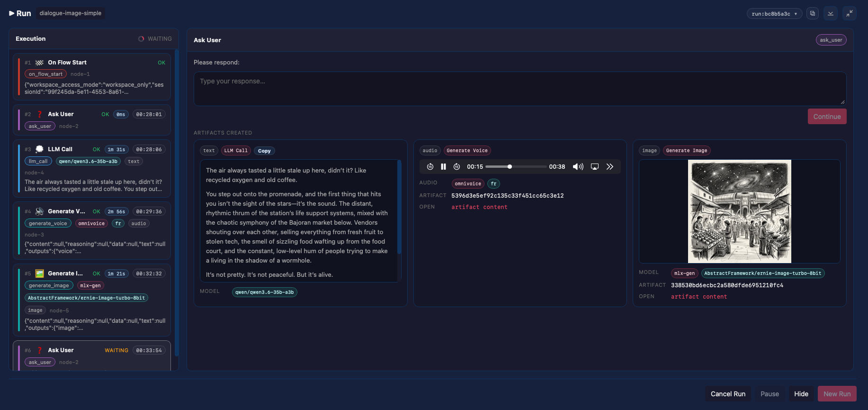Click the 1m 31s duration on LLM Call
Viewport: 868px width, 410px height.
(116, 149)
